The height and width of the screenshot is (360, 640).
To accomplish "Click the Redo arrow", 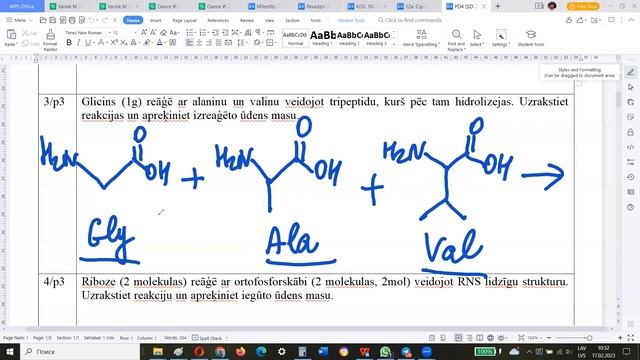I will (105, 20).
